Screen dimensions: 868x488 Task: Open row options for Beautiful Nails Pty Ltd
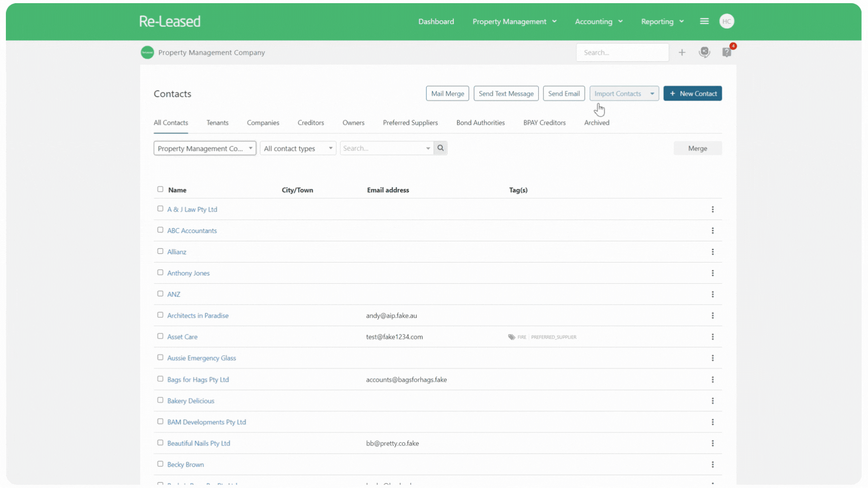pyautogui.click(x=712, y=443)
